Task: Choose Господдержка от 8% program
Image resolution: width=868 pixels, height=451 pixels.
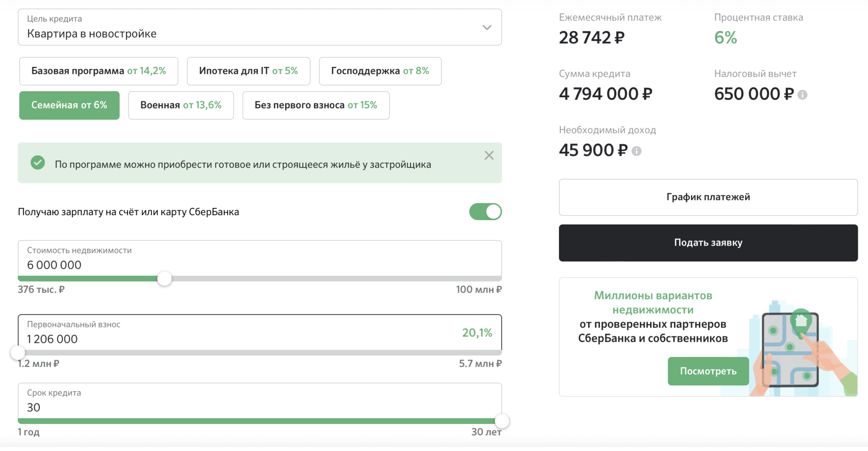Action: point(380,71)
